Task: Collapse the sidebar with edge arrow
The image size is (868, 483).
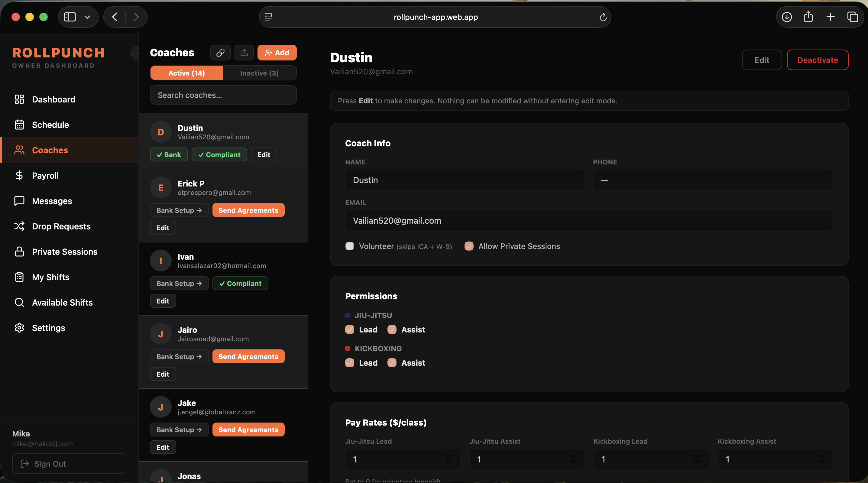Action: coord(136,53)
